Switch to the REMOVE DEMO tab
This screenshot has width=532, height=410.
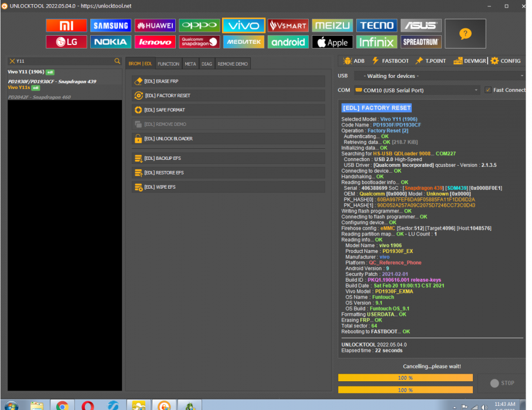pos(233,64)
